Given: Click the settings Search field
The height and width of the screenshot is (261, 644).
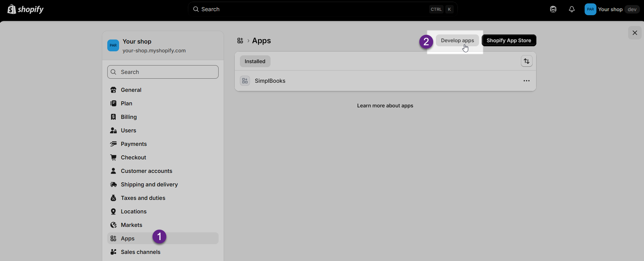Looking at the screenshot, I should pos(163,72).
